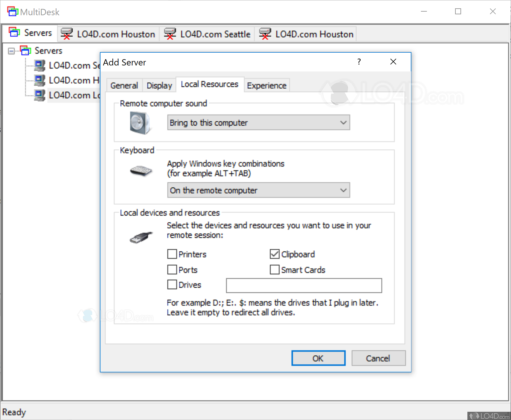The height and width of the screenshot is (420, 511).
Task: Click the Cancel button
Action: tap(378, 358)
